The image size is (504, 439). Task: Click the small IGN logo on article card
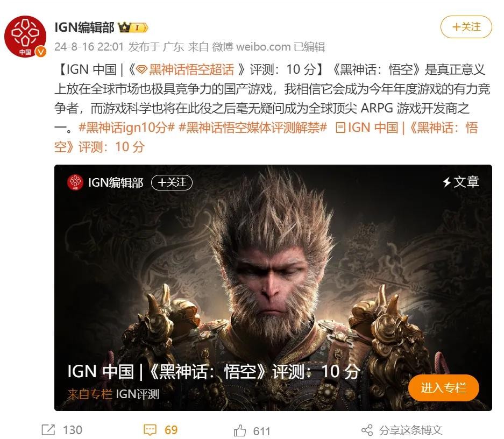pos(75,182)
